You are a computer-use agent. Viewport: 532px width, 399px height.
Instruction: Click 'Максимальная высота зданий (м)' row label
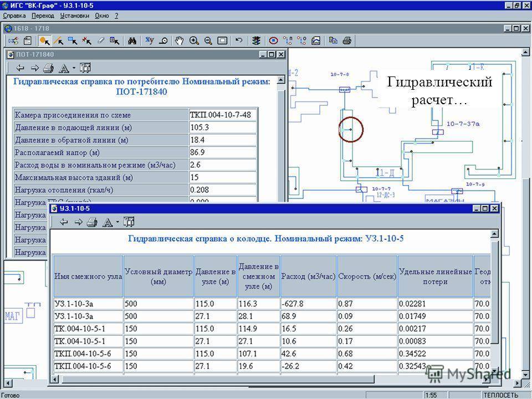click(x=74, y=177)
